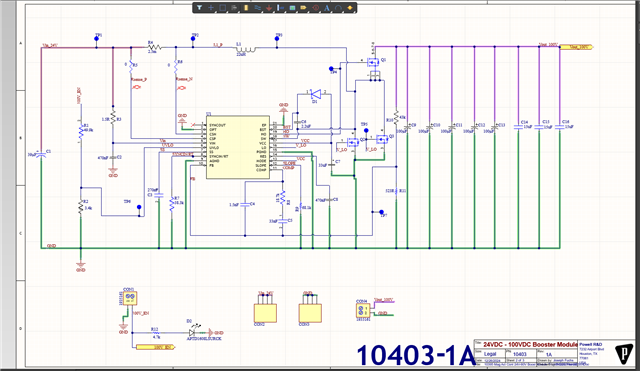Click the D1 diode symbol
Screen dimensions: 640x371
click(x=315, y=94)
